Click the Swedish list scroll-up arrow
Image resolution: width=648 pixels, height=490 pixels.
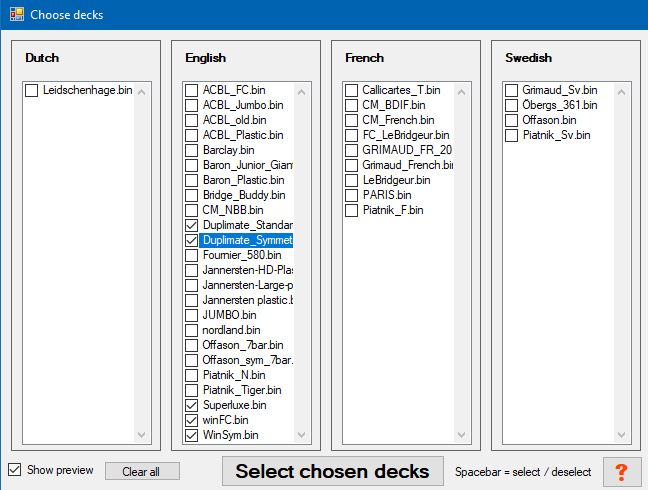click(621, 92)
